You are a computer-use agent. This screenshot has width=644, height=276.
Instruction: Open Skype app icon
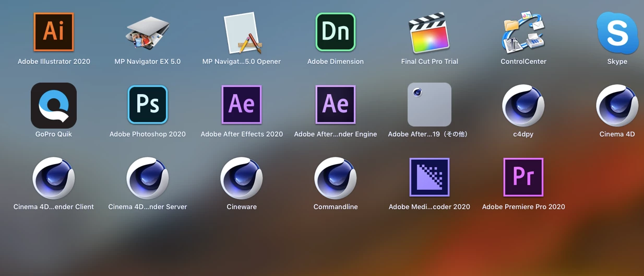click(618, 32)
